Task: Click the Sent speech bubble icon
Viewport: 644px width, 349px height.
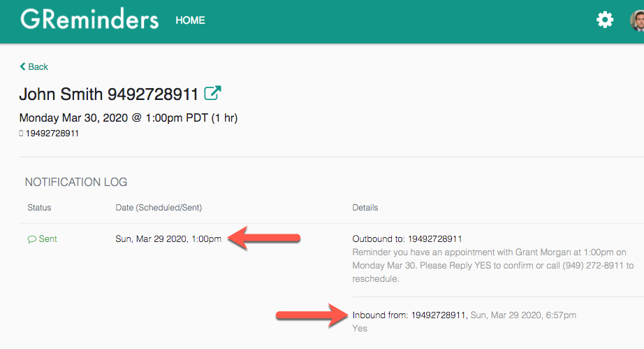Action: [x=31, y=239]
